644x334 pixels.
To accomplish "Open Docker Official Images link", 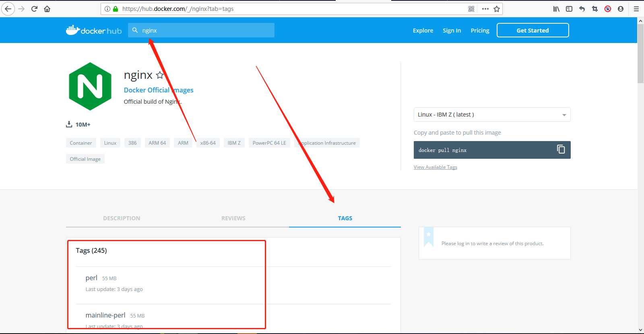I will click(159, 90).
